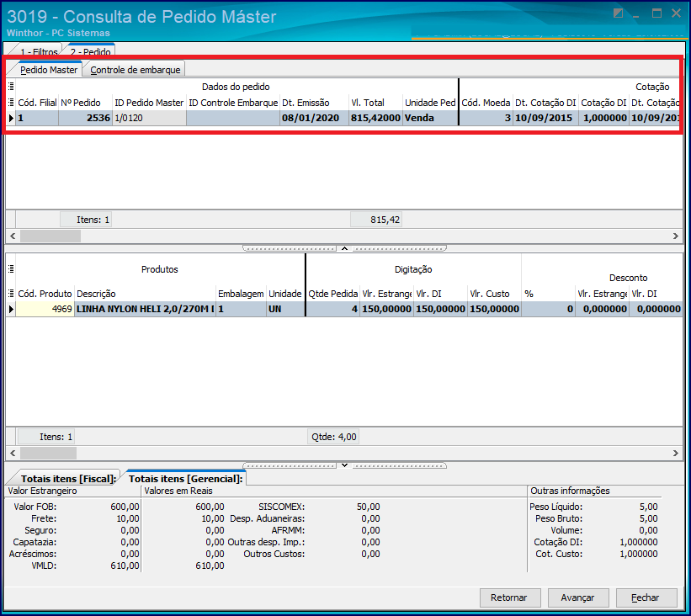Click Dt. Cotação DI column header

coord(545,103)
